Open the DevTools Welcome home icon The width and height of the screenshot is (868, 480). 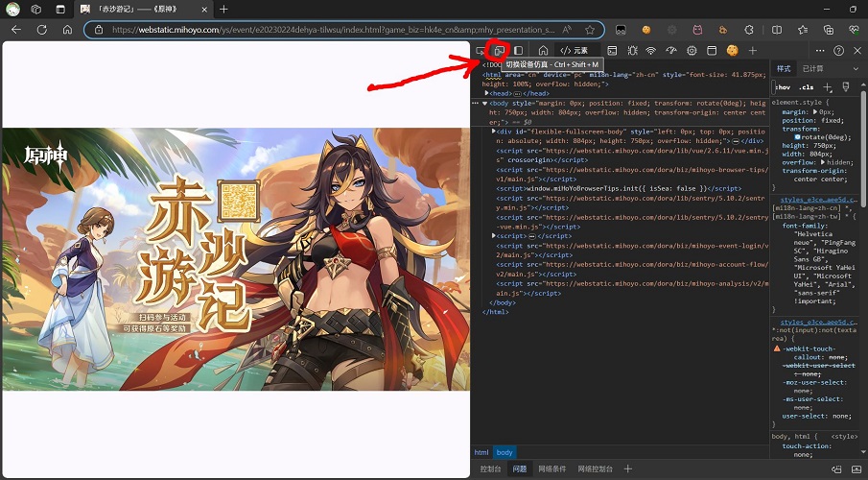click(543, 50)
